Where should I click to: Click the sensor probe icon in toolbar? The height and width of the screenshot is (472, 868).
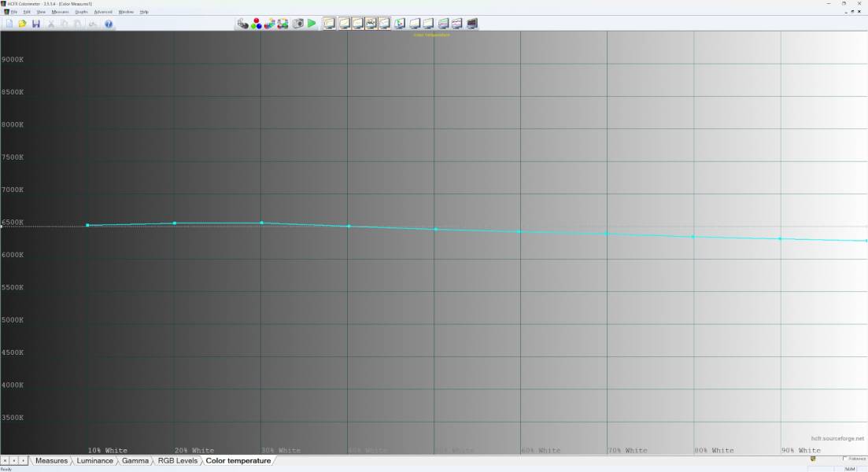tap(242, 24)
